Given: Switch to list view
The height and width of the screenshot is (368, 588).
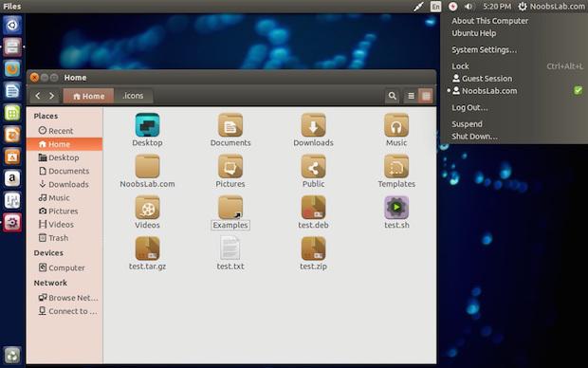Looking at the screenshot, I should 411,96.
